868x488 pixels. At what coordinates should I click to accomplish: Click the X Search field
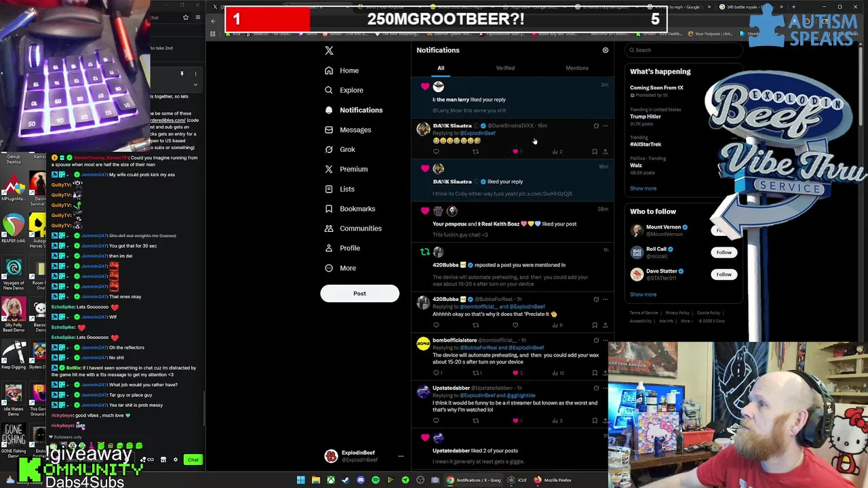(x=684, y=50)
